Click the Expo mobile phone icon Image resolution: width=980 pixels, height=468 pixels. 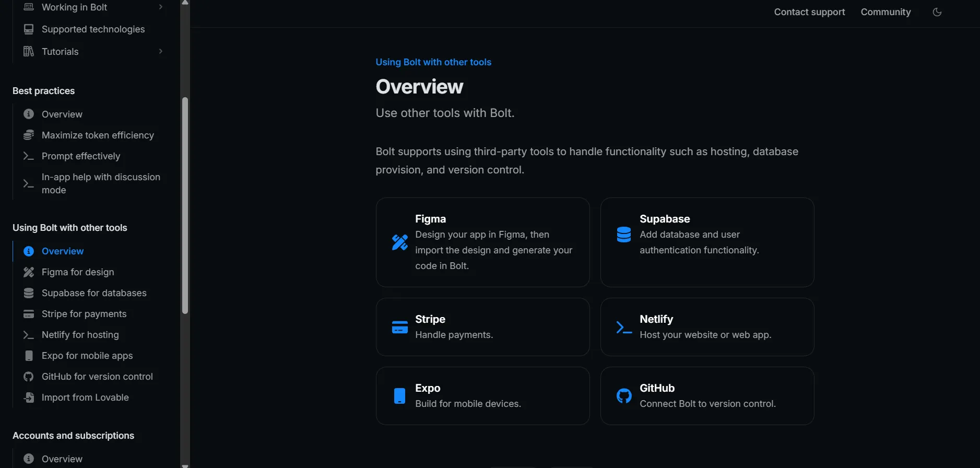[399, 396]
